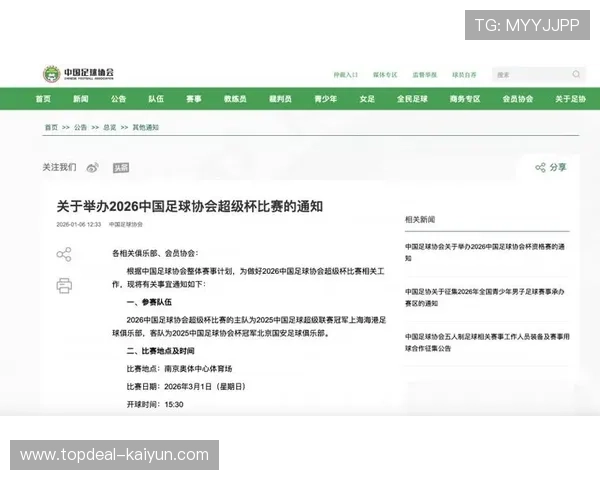Click the heading 一、参赛队伍

point(149,302)
